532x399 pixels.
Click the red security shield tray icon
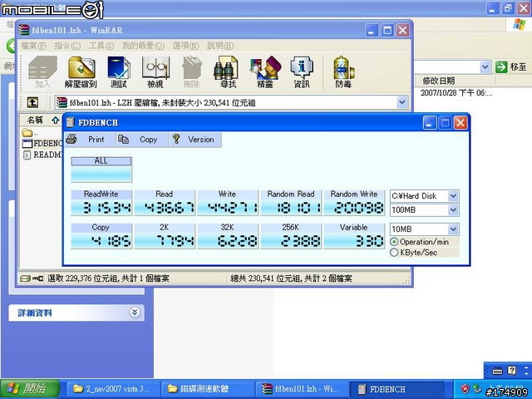465,388
